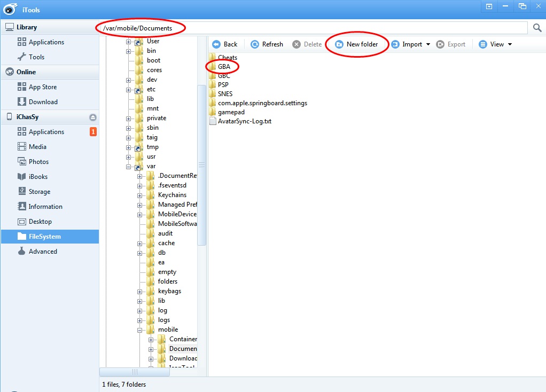Click the Back arrow icon
546x392 pixels.
pos(216,44)
